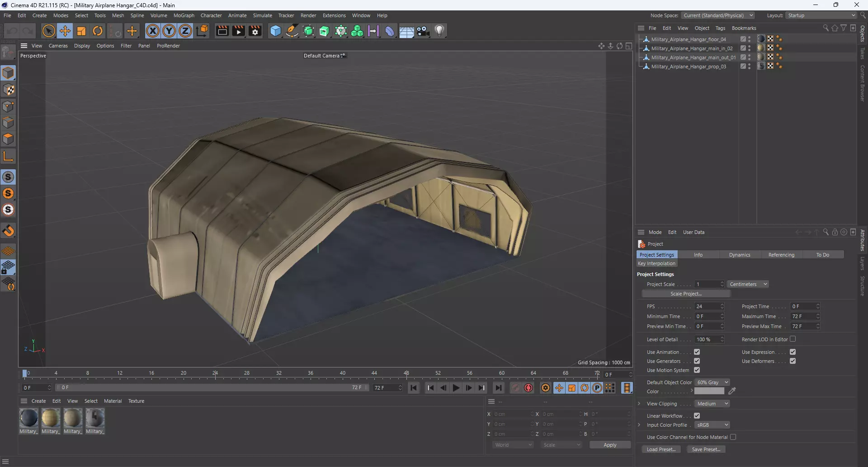Open the View Clipping Medium dropdown
This screenshot has height=467, width=868.
point(712,404)
